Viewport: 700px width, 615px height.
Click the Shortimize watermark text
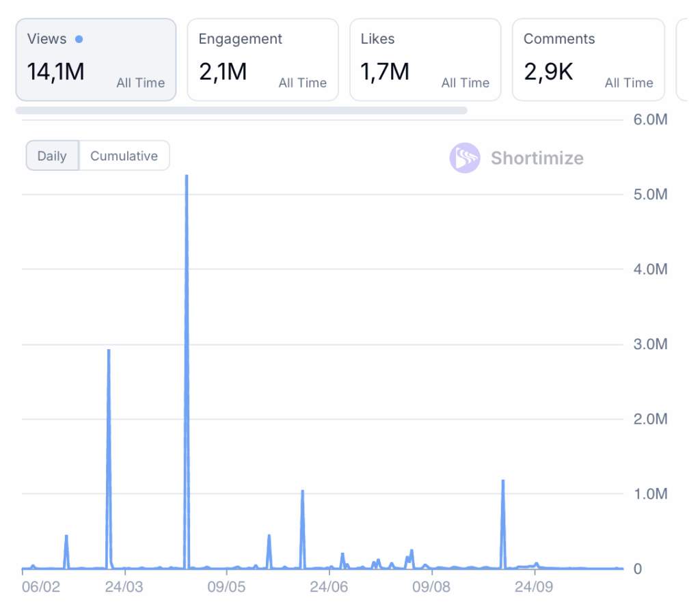pyautogui.click(x=537, y=158)
